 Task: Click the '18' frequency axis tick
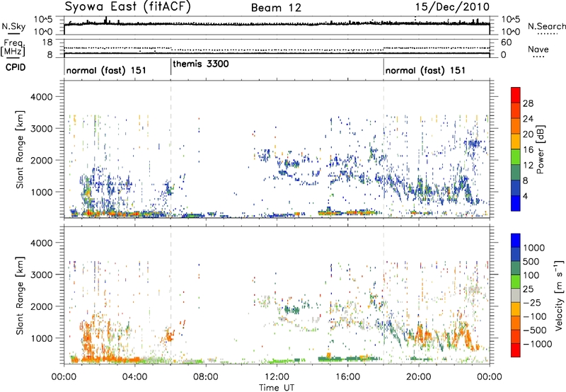point(47,42)
